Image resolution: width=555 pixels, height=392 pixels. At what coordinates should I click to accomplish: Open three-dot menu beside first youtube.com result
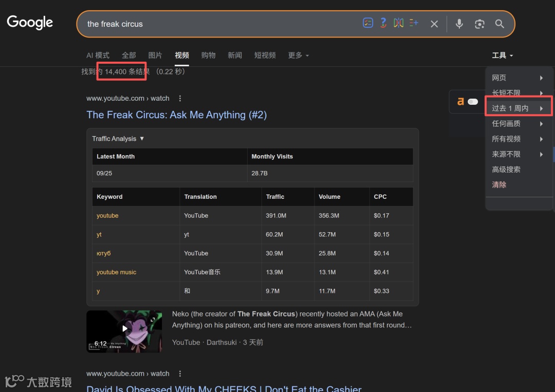tap(180, 98)
